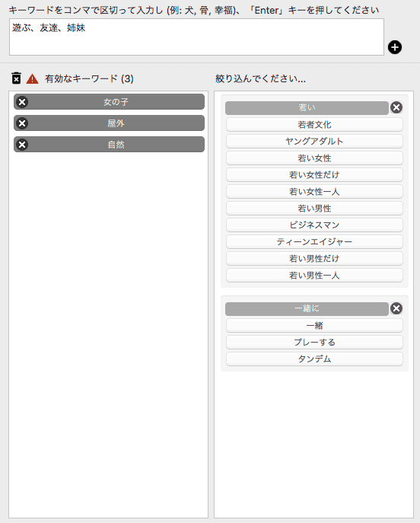420x523 pixels.
Task: Click the red warning triangle icon
Action: pyautogui.click(x=32, y=78)
